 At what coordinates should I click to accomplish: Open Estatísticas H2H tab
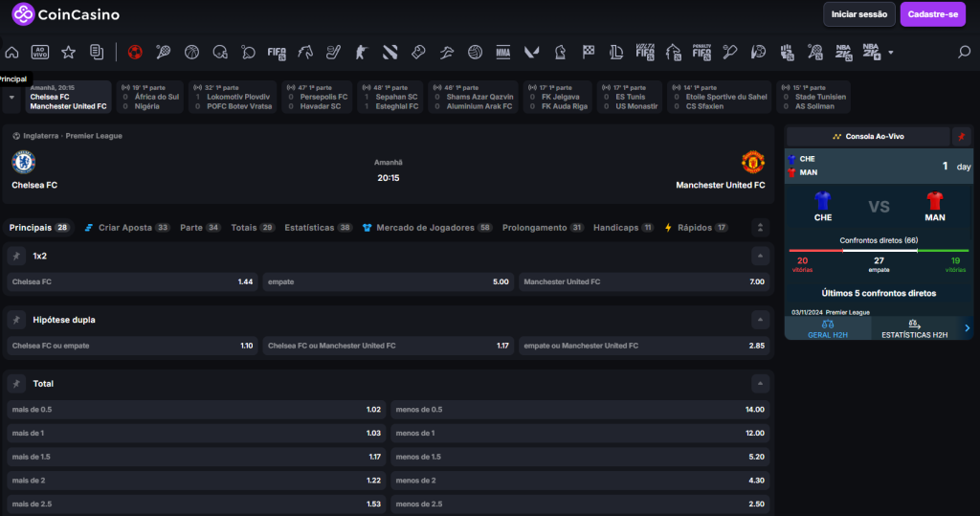(914, 328)
